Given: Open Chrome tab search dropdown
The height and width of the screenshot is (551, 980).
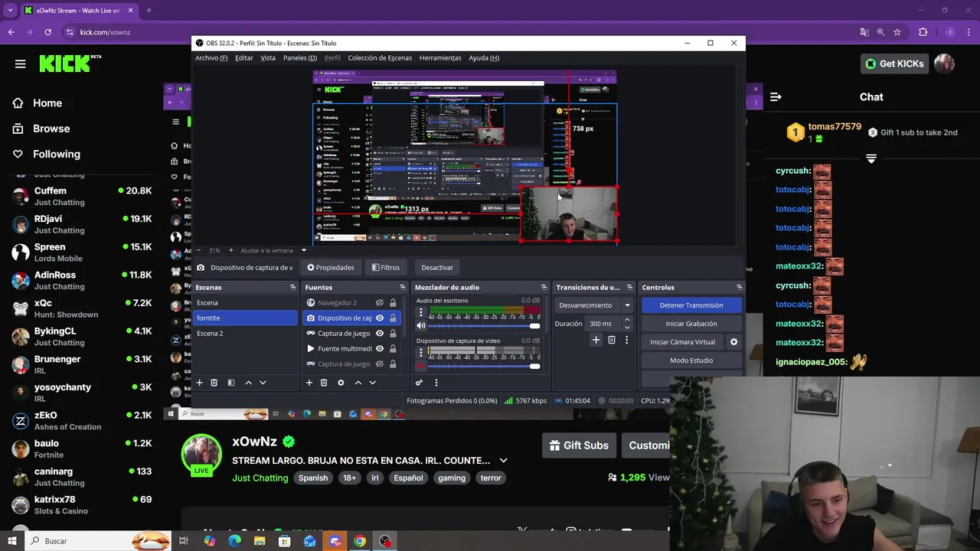Looking at the screenshot, I should 10,10.
